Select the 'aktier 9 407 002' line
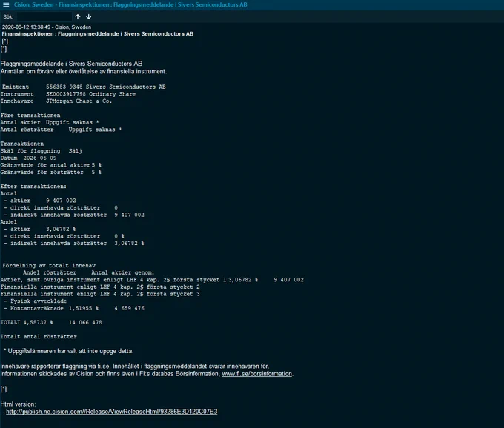This screenshot has height=428, width=504. click(x=40, y=201)
